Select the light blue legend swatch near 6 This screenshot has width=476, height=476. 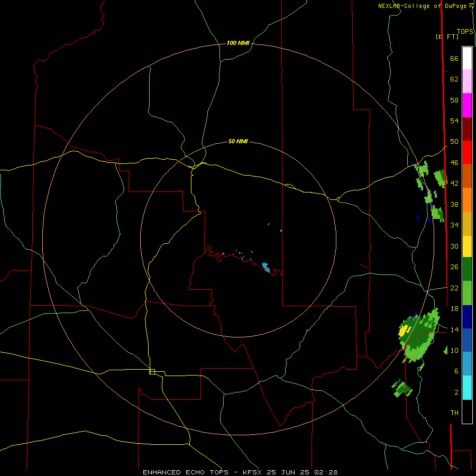tap(467, 364)
